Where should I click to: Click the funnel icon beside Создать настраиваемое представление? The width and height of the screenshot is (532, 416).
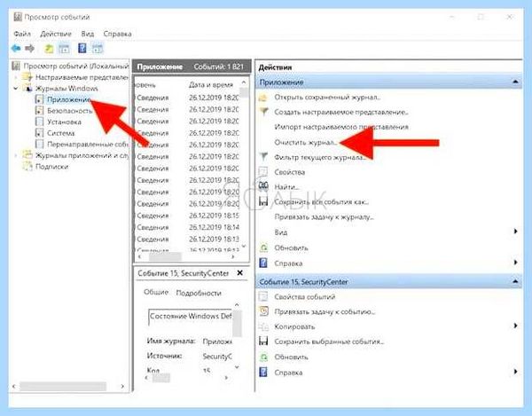point(263,111)
